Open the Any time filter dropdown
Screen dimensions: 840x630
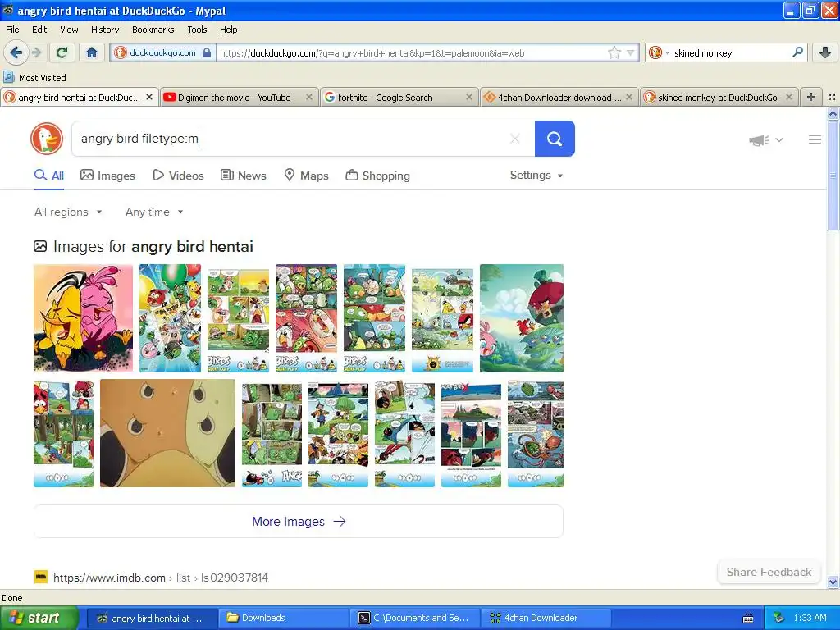click(154, 212)
